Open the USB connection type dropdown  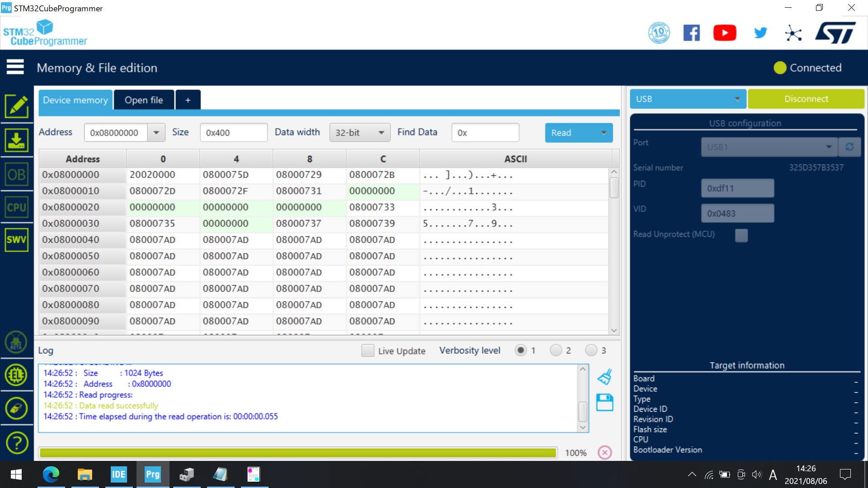pos(688,99)
